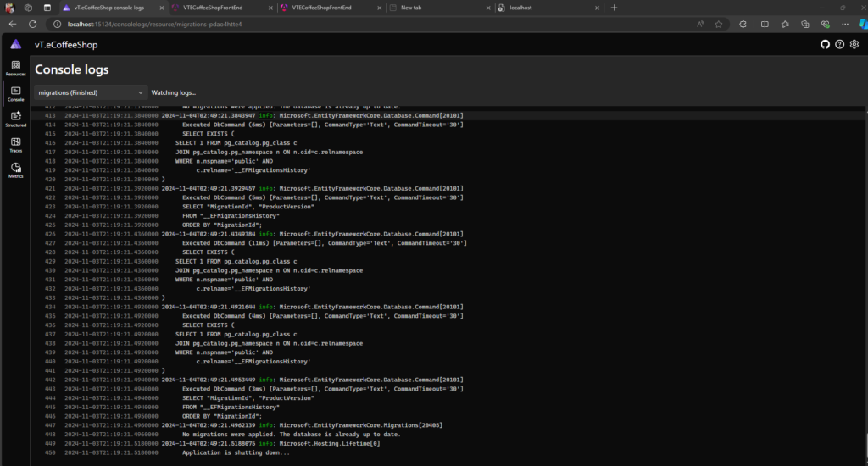868x466 pixels.
Task: Open the browser Settings and more menu
Action: point(845,25)
